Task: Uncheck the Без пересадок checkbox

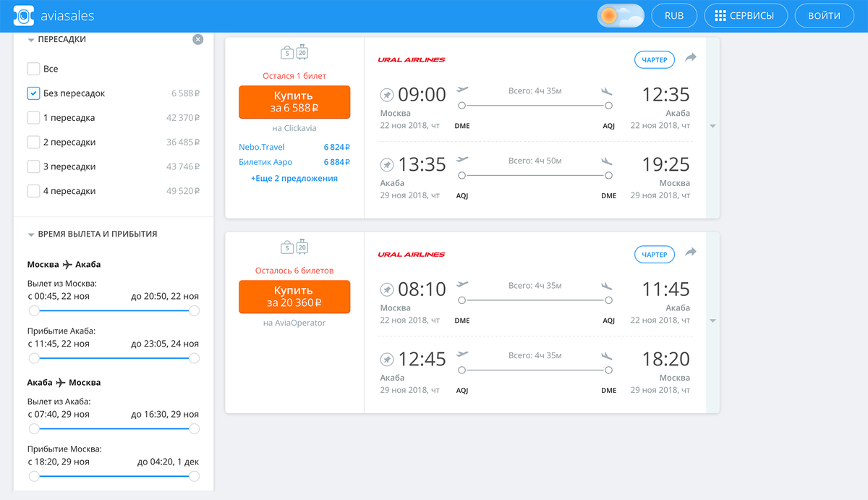Action: (33, 93)
